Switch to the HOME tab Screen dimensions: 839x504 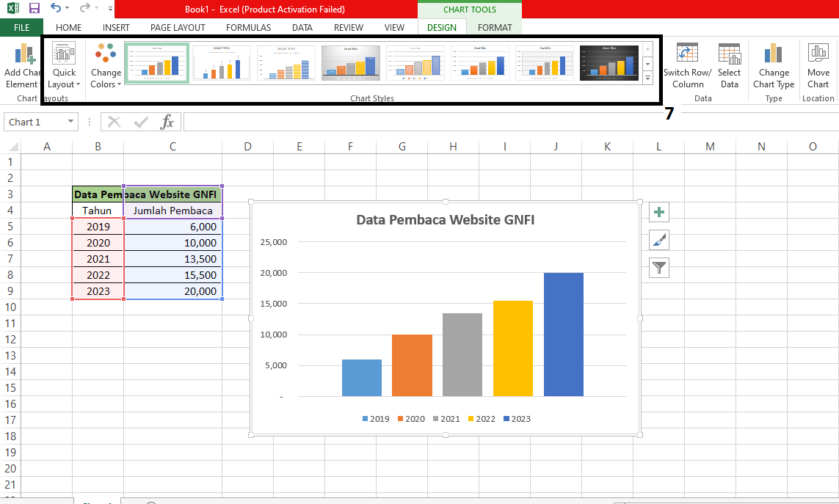68,27
